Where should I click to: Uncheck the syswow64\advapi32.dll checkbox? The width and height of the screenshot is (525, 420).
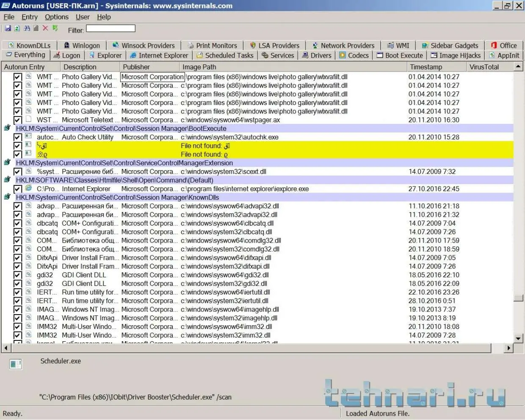[x=17, y=206]
